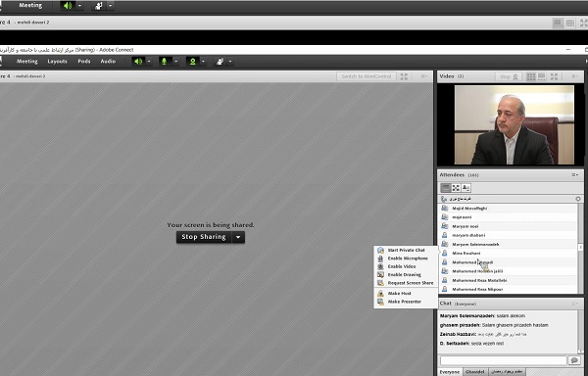This screenshot has height=376, width=588.
Task: Toggle the speaker icon in the topmost outer toolbar
Action: tap(68, 6)
